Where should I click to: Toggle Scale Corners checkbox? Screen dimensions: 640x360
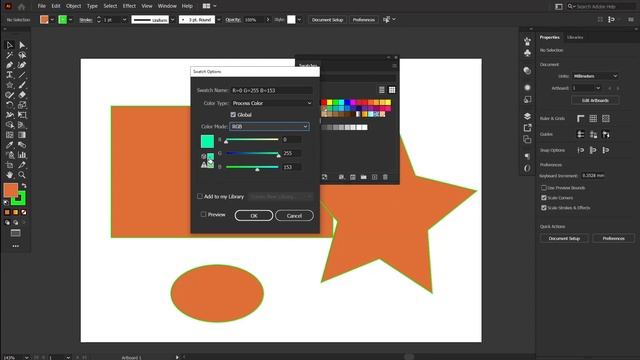(x=544, y=198)
